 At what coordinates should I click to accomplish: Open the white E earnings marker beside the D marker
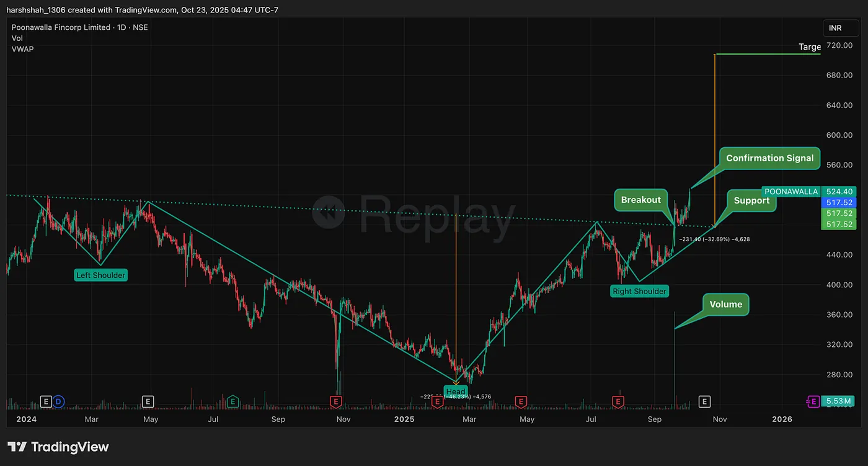pyautogui.click(x=46, y=401)
